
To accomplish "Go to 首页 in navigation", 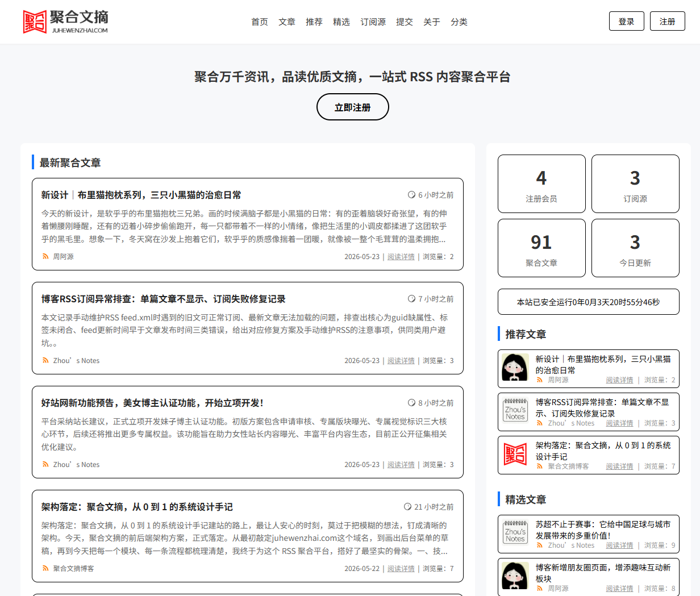I will [x=260, y=22].
